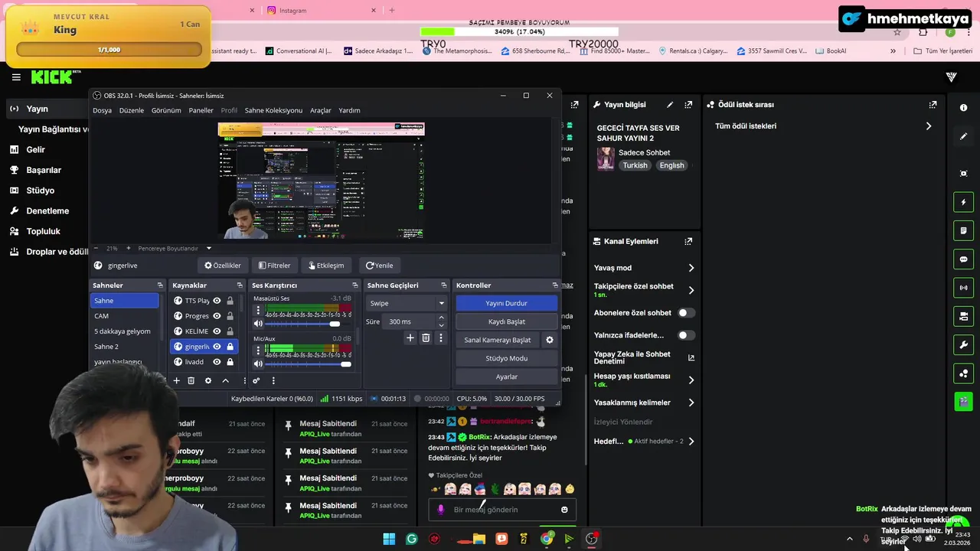Image resolution: width=980 pixels, height=551 pixels.
Task: Click the Bir mesaj gönderin chat field
Action: [501, 510]
